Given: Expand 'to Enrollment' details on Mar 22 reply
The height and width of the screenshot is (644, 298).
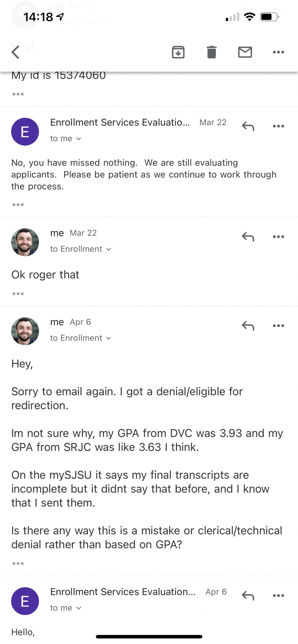Looking at the screenshot, I should (x=81, y=249).
